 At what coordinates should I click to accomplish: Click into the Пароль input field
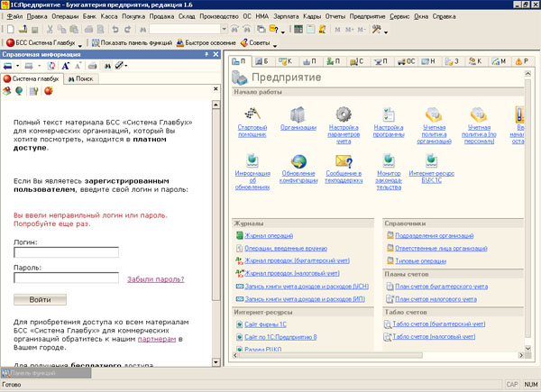[x=66, y=278]
